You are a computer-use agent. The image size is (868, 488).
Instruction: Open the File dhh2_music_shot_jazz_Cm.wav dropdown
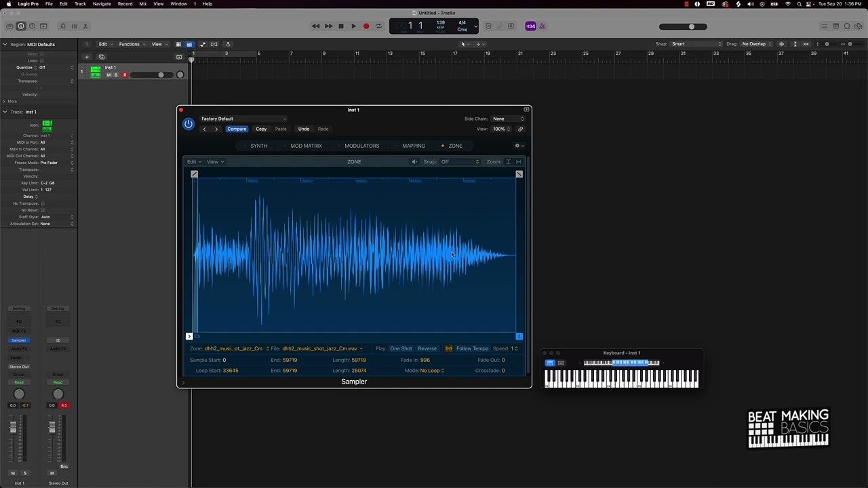(322, 349)
